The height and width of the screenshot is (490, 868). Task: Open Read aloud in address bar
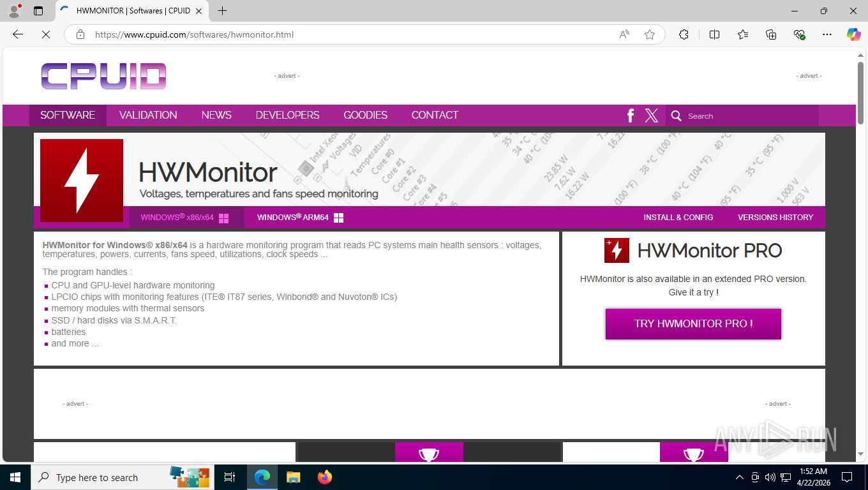point(624,34)
